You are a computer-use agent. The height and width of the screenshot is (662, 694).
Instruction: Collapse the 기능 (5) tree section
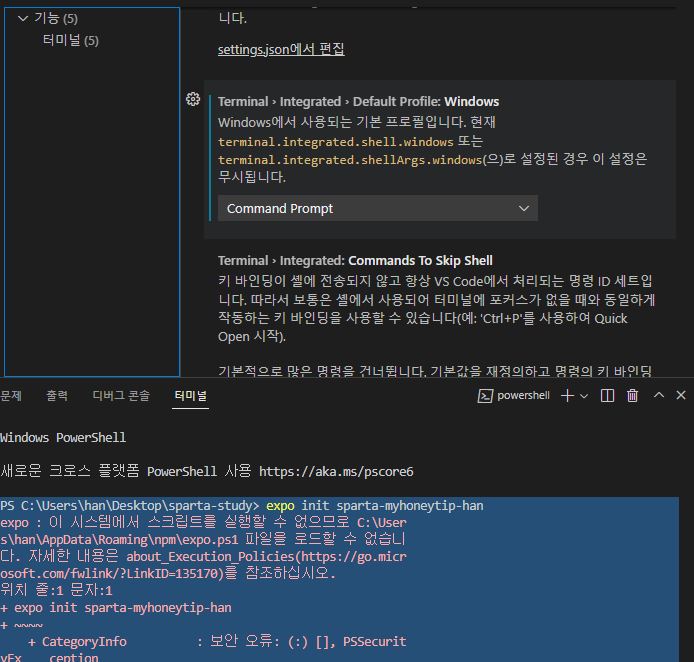(x=23, y=19)
